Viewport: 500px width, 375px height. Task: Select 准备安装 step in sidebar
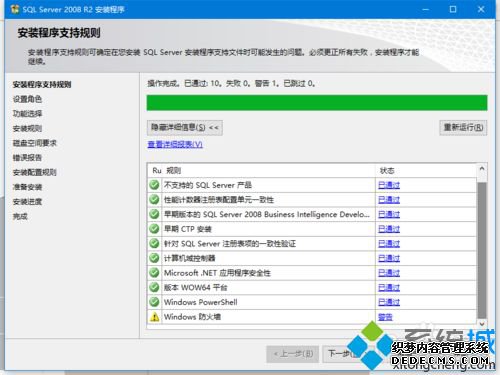click(x=27, y=187)
